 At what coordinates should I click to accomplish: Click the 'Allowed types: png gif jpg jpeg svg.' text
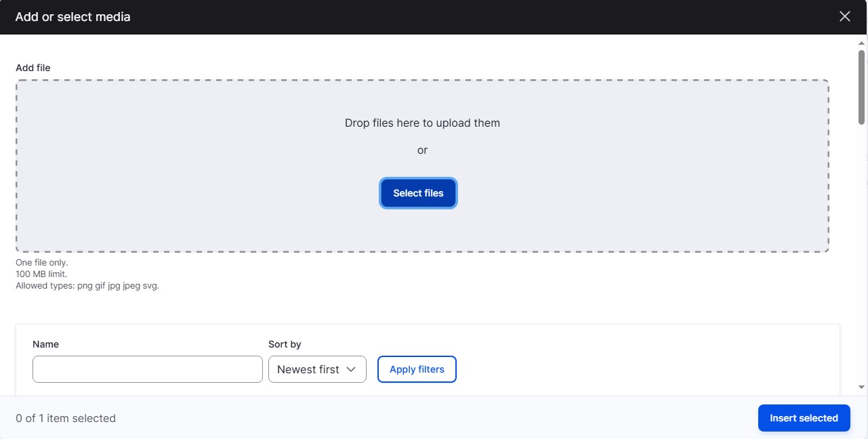click(x=87, y=286)
